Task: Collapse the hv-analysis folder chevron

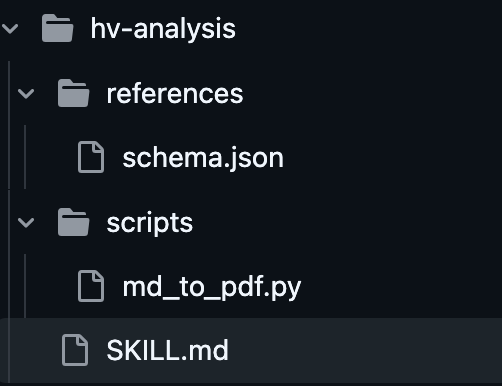Action: pos(10,29)
